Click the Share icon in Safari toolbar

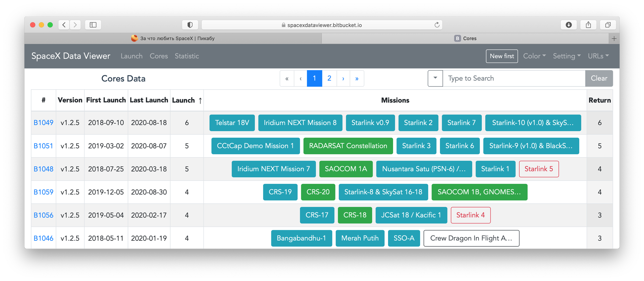click(588, 25)
